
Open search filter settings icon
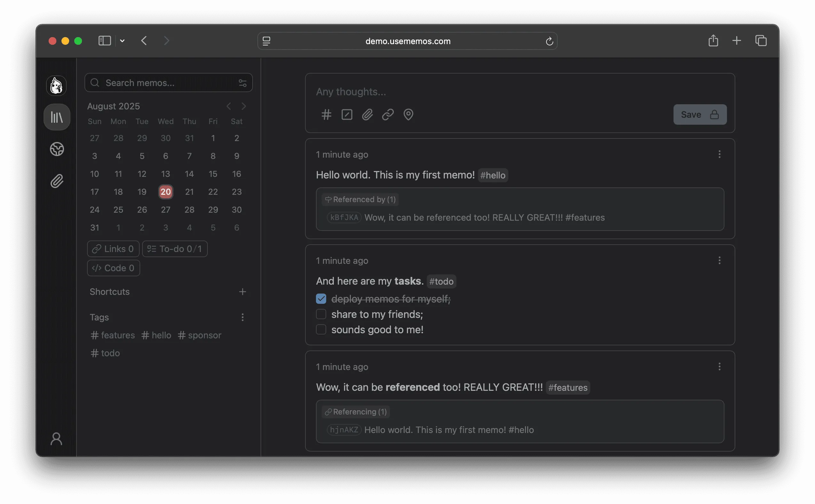[243, 83]
